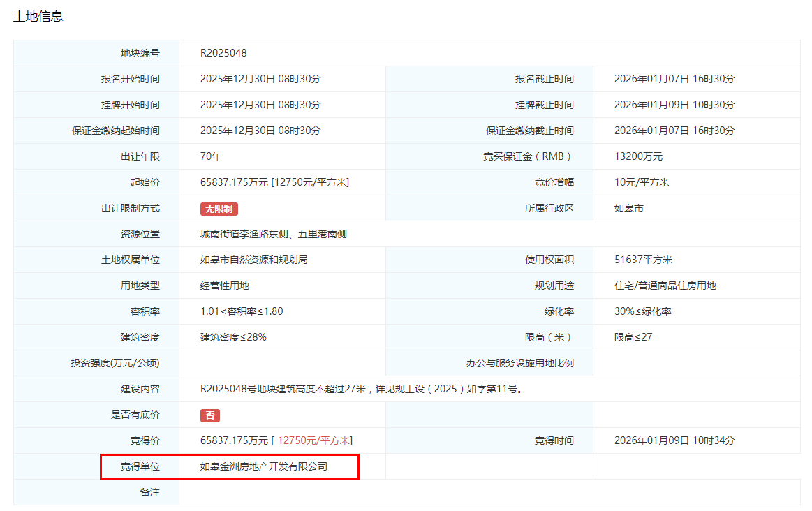The image size is (812, 511).
Task: Click the 资源位置 address text
Action: tap(273, 234)
